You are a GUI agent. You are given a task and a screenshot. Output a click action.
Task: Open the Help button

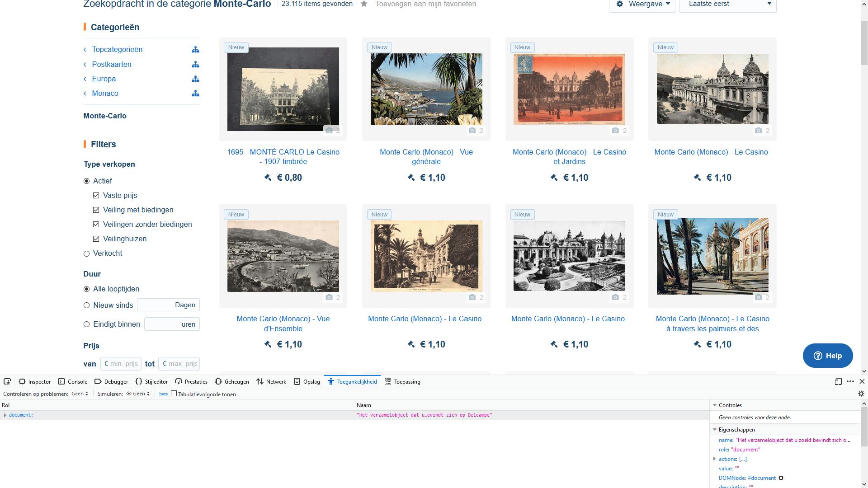pos(827,356)
